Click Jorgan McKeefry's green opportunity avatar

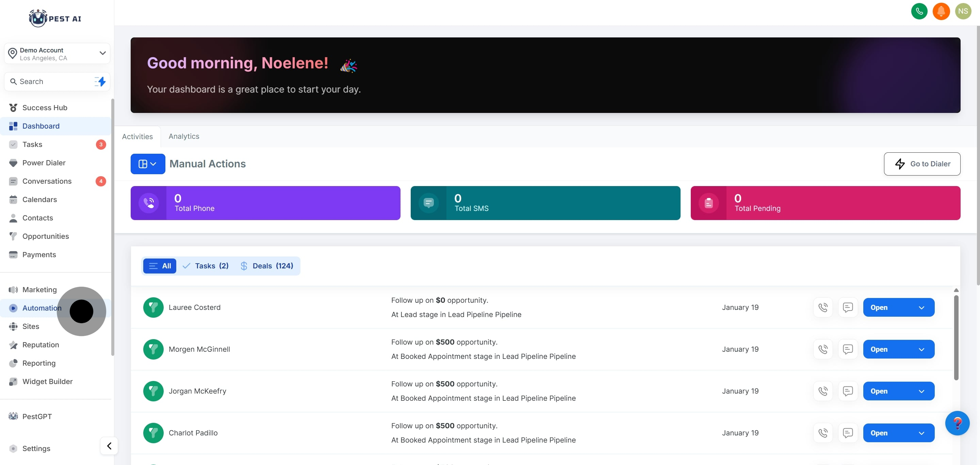tap(153, 391)
